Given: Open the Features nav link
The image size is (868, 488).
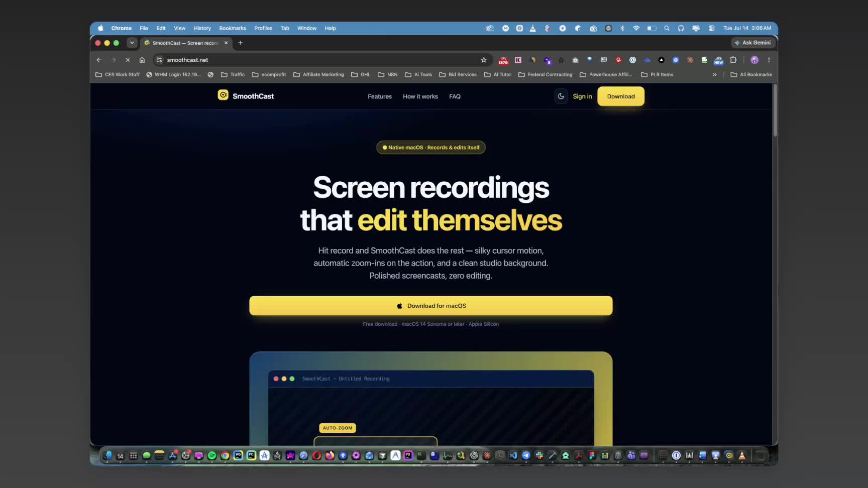Looking at the screenshot, I should [380, 96].
